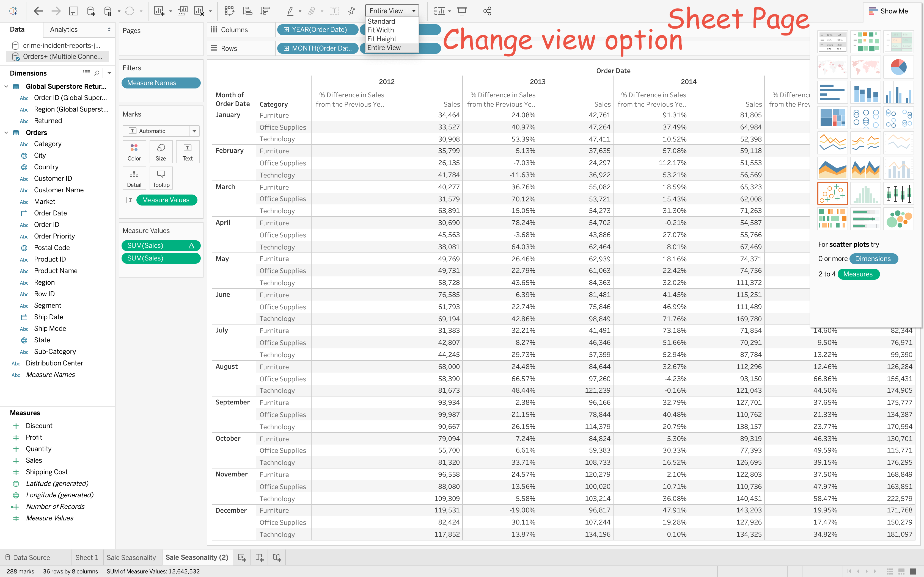Collapse Global Superstore Returns table
Image resolution: width=924 pixels, height=577 pixels.
pos(6,87)
